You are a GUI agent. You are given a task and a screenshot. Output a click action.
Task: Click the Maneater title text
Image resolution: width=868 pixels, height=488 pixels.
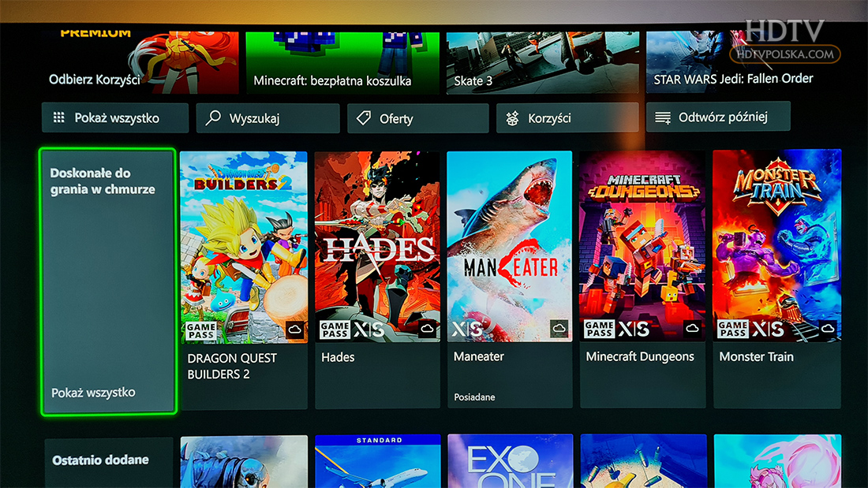click(x=479, y=356)
